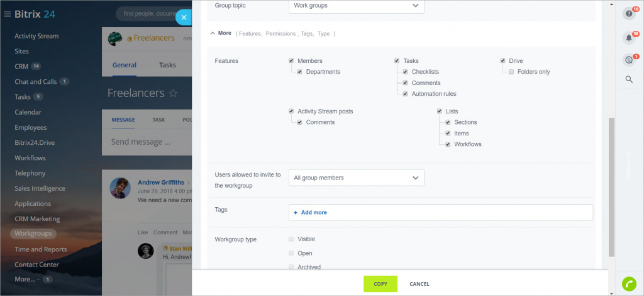
Task: Toggle the Comments checkbox under Tasks
Action: click(x=406, y=83)
